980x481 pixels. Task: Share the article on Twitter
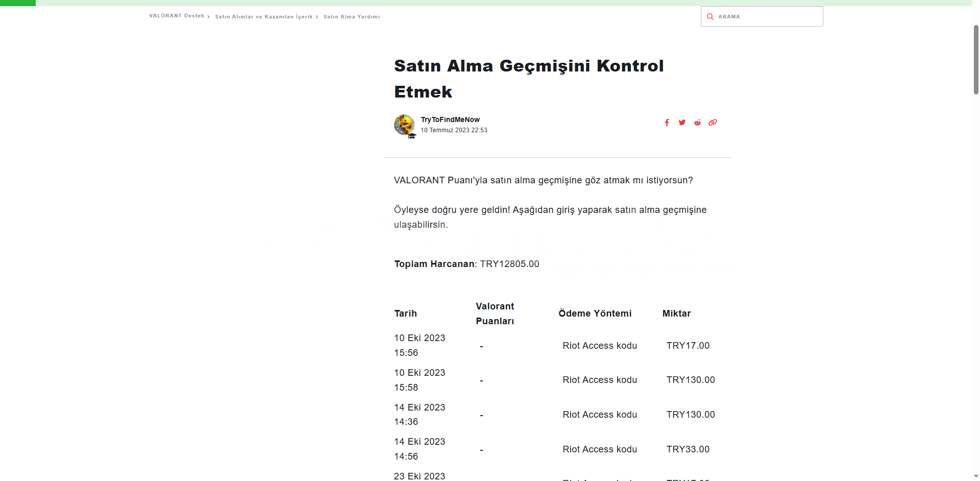tap(682, 123)
